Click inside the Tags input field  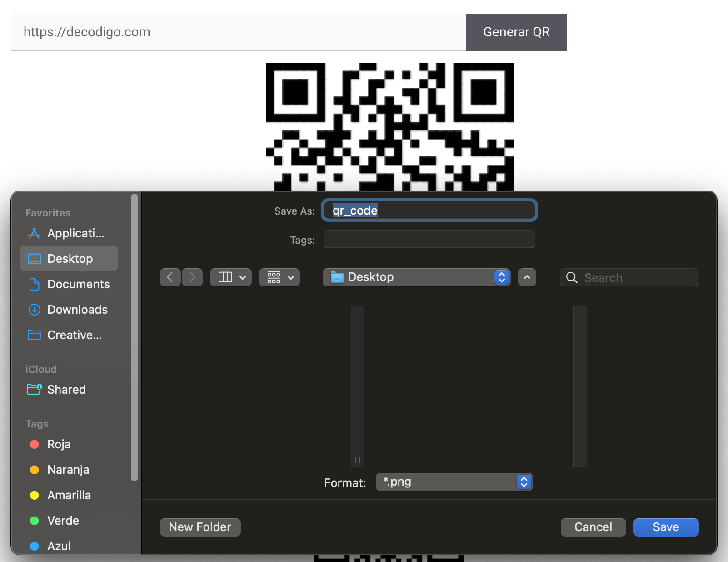(x=429, y=239)
